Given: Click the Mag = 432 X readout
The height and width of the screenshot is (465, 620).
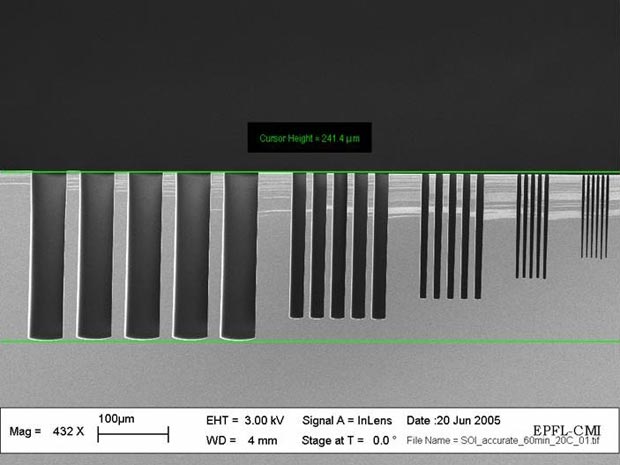Looking at the screenshot, I should (47, 431).
